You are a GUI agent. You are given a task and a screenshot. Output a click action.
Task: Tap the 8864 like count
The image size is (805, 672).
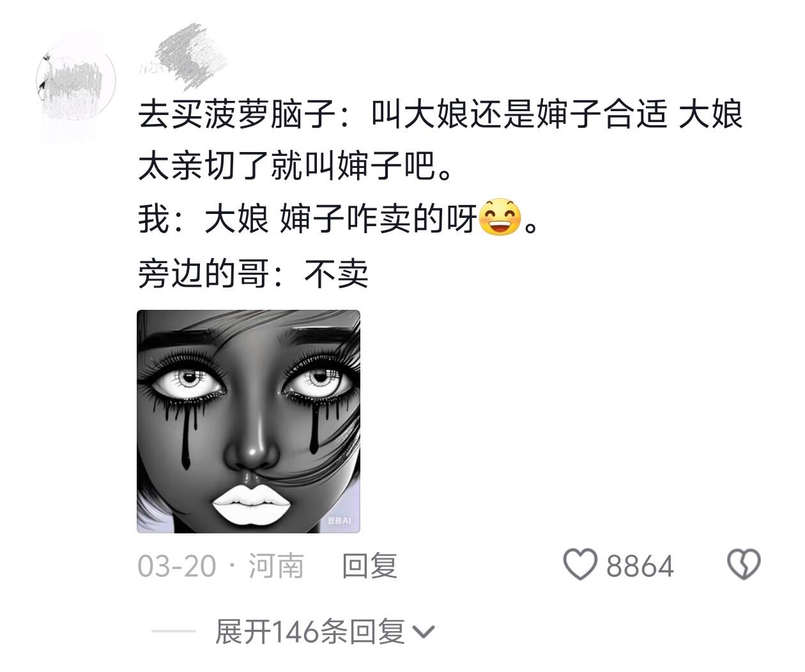pyautogui.click(x=640, y=566)
